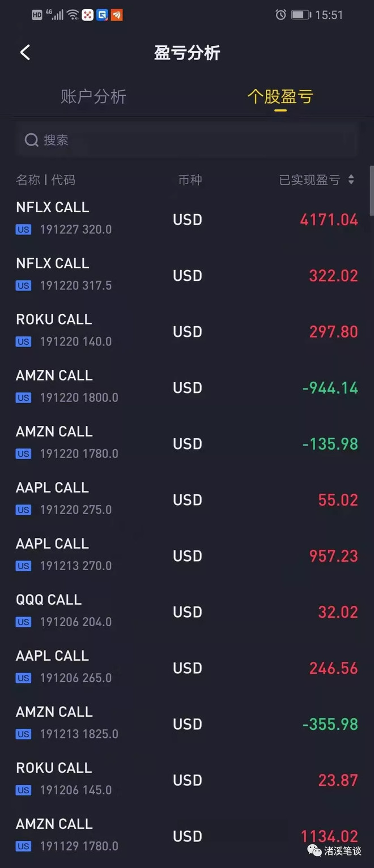This screenshot has height=868, width=374.
Task: Open NFLX CALL 191220 317.5 entry
Action: coord(187,275)
